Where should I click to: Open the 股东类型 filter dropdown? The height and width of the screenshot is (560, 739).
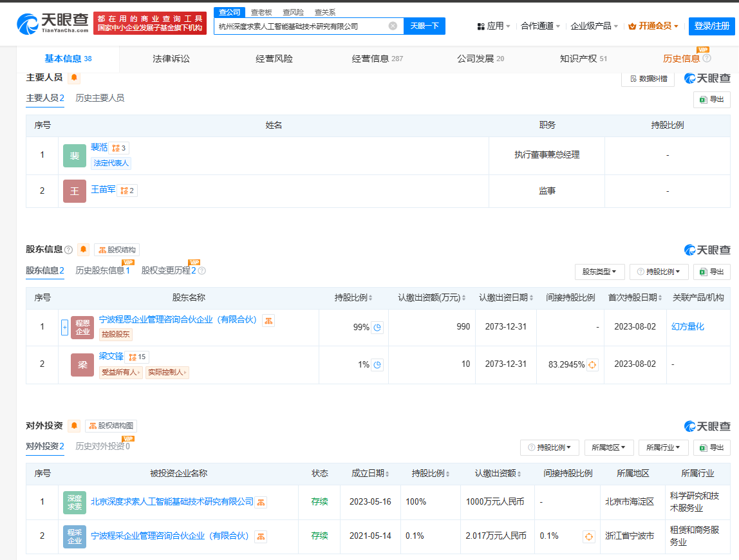pos(599,272)
